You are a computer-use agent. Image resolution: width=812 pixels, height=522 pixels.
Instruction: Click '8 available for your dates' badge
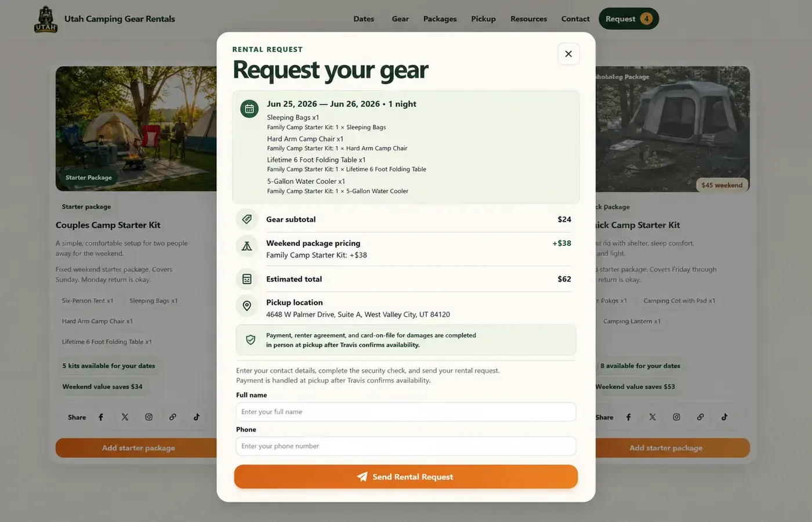pos(640,366)
